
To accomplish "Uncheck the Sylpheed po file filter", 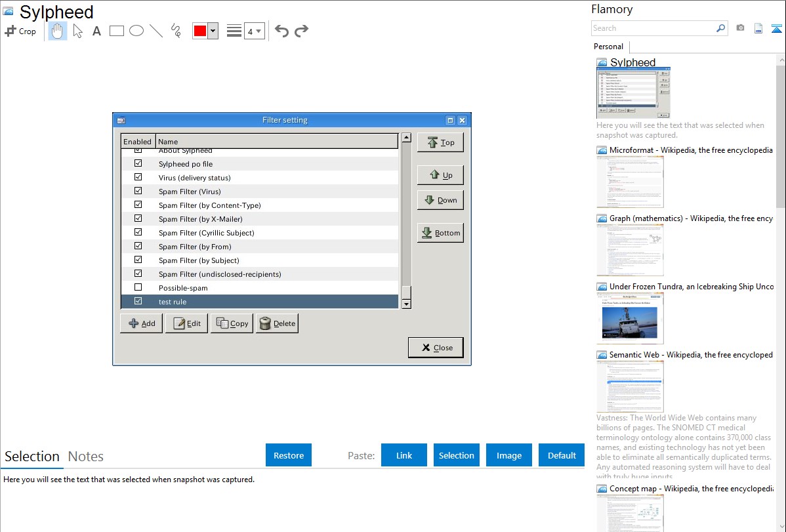I will (x=138, y=163).
